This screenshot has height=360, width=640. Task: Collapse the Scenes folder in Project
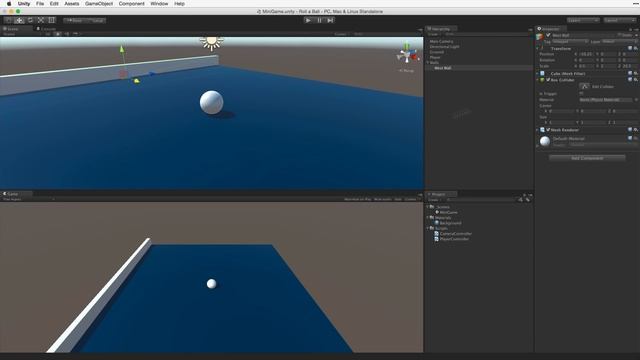pyautogui.click(x=428, y=207)
